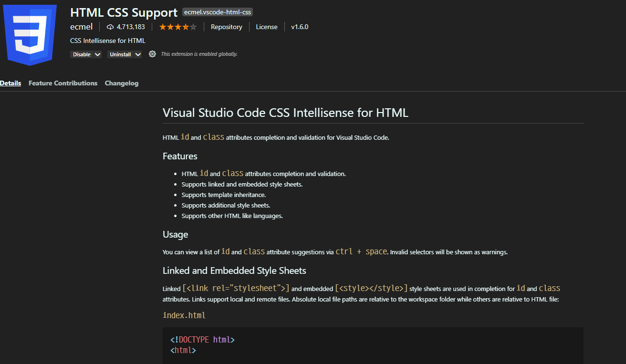Click the <html> code line
Viewport: 626px width, 364px height.
[x=183, y=350]
